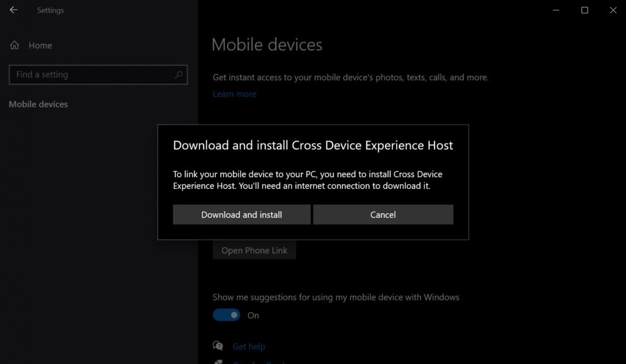Click the Get help chat bubble icon
The image size is (626, 364).
coord(218,346)
